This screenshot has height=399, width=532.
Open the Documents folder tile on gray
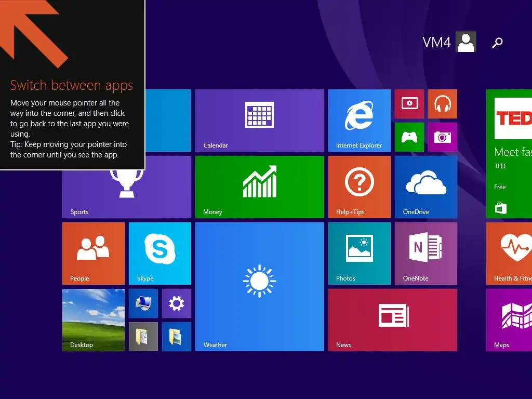(143, 337)
